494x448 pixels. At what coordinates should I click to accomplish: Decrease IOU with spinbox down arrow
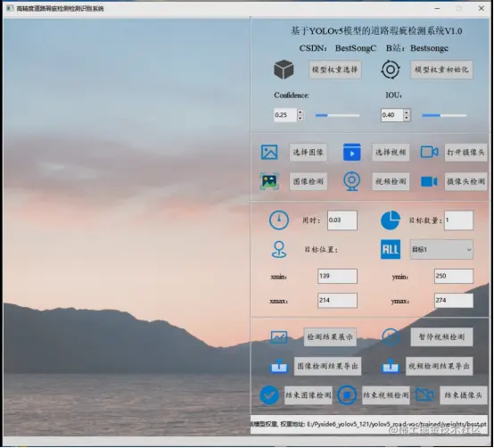pyautogui.click(x=407, y=118)
